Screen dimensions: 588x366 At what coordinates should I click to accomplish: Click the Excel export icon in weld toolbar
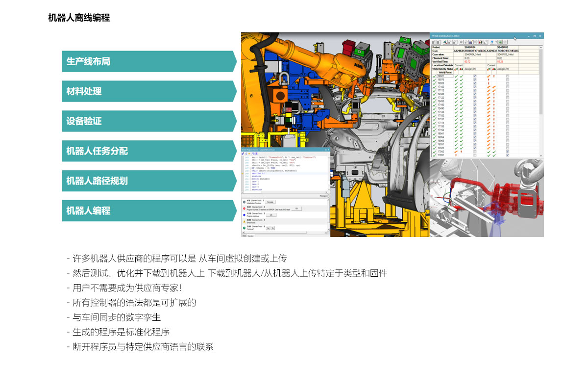[x=499, y=42]
